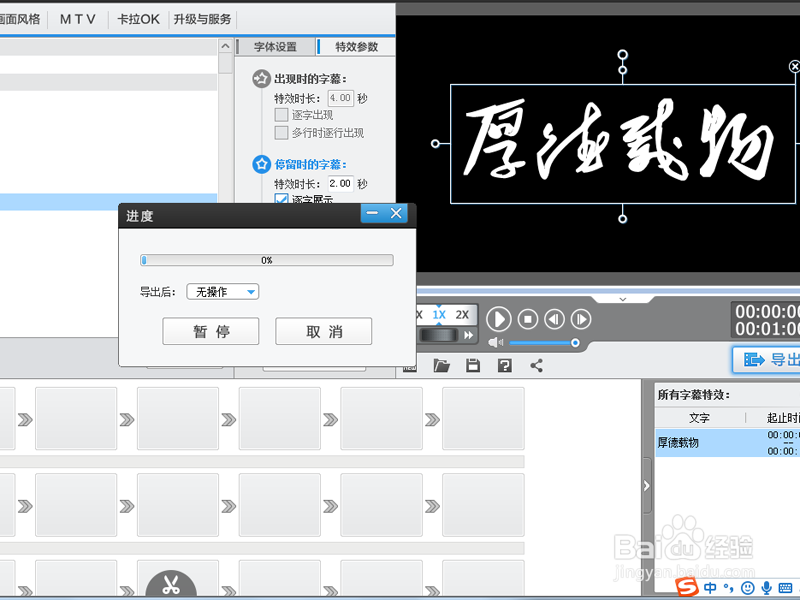The height and width of the screenshot is (600, 800).
Task: Pause the export with 暂停 button
Action: (x=211, y=332)
